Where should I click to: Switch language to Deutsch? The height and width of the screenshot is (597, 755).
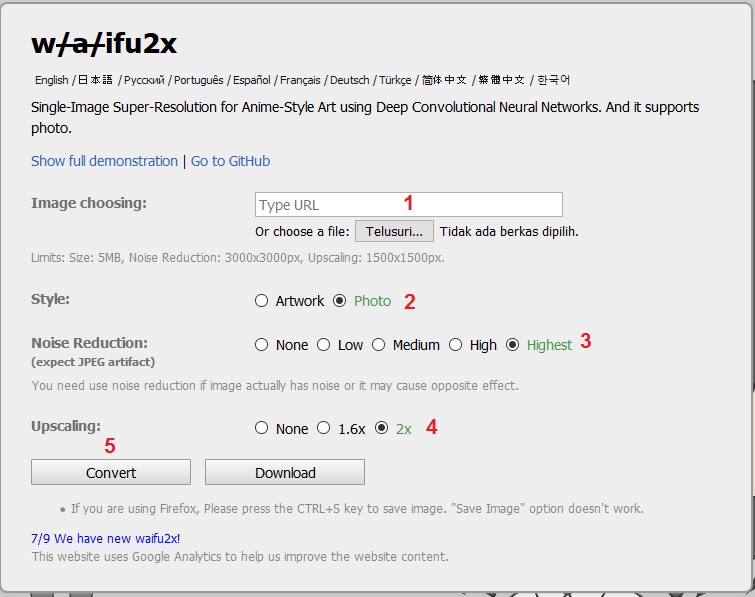(350, 80)
